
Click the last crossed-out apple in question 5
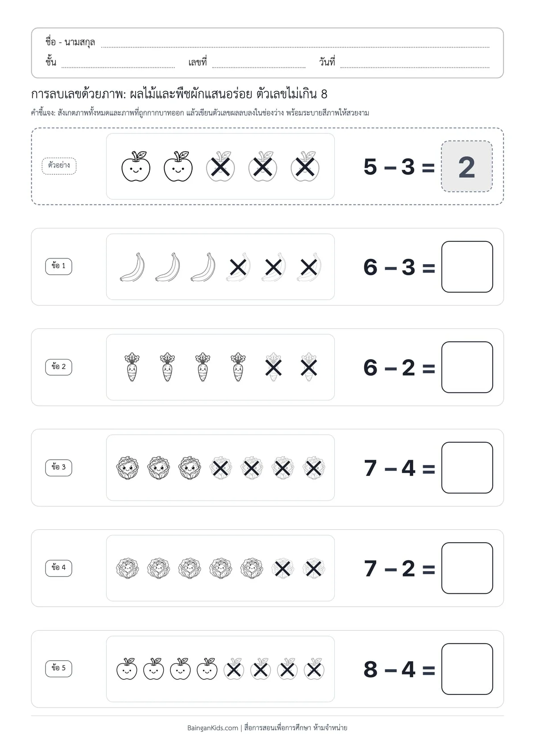tap(314, 669)
